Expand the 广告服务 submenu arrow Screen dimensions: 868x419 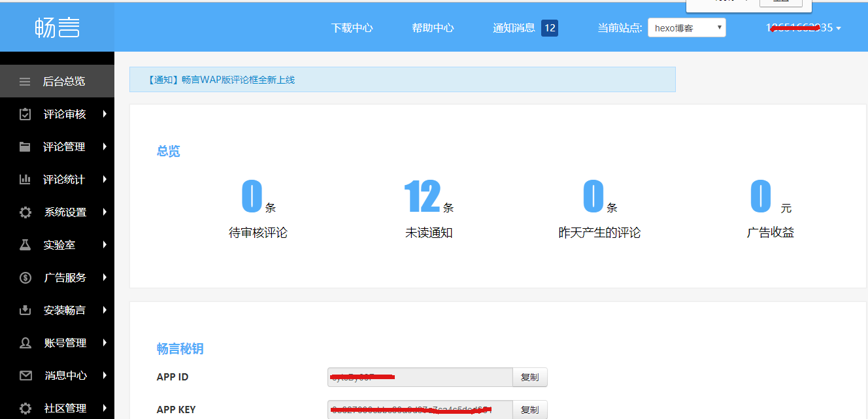pyautogui.click(x=105, y=278)
